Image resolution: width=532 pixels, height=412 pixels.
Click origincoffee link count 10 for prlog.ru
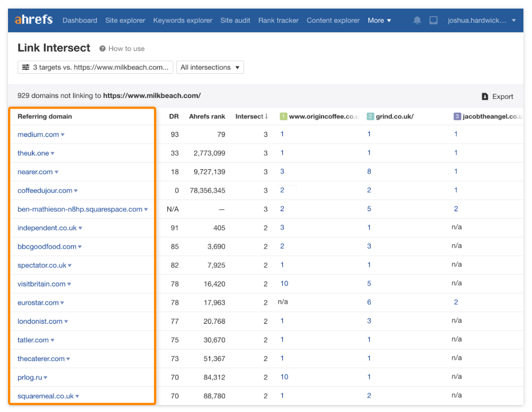pyautogui.click(x=284, y=377)
